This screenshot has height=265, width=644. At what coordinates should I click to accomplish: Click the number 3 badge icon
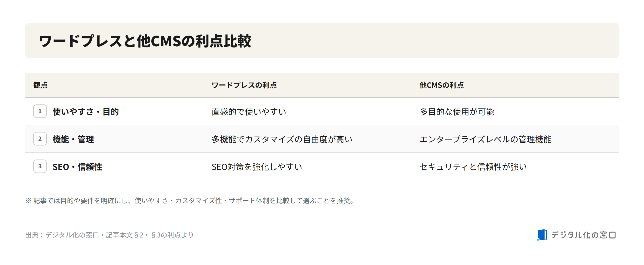[40, 166]
